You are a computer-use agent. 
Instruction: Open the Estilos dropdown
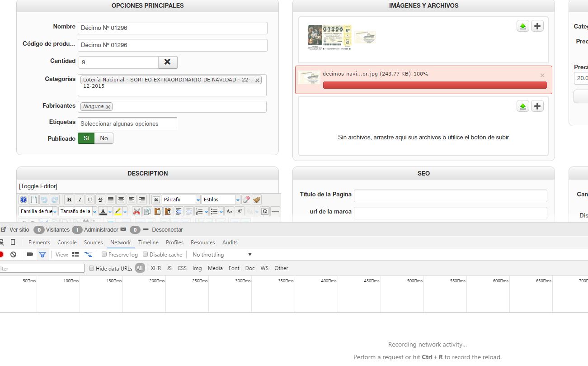coord(221,200)
